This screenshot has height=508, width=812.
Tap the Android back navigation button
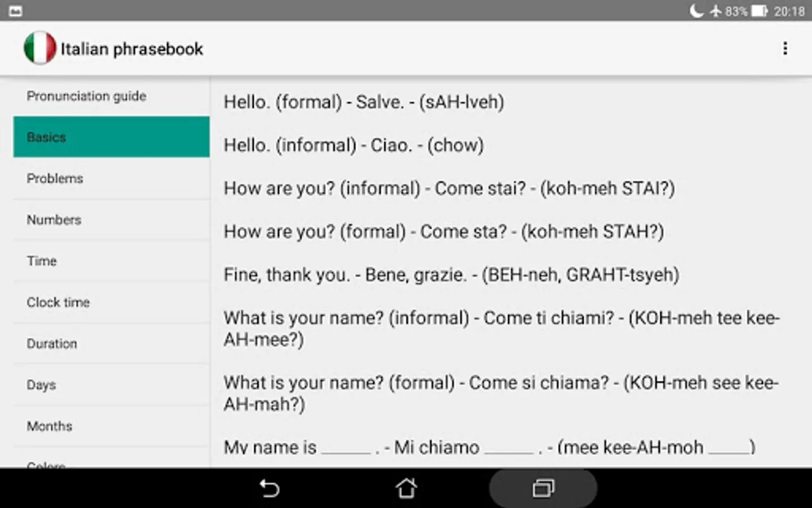270,488
